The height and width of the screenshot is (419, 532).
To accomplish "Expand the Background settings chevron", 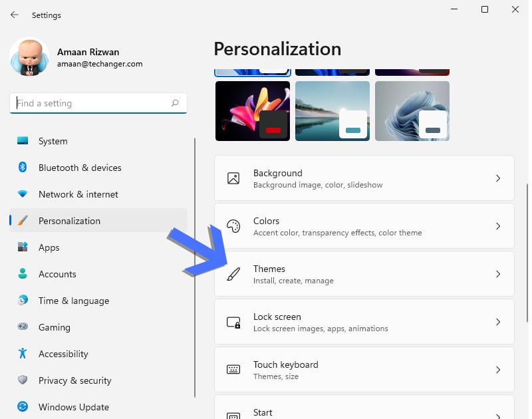I will click(x=497, y=178).
